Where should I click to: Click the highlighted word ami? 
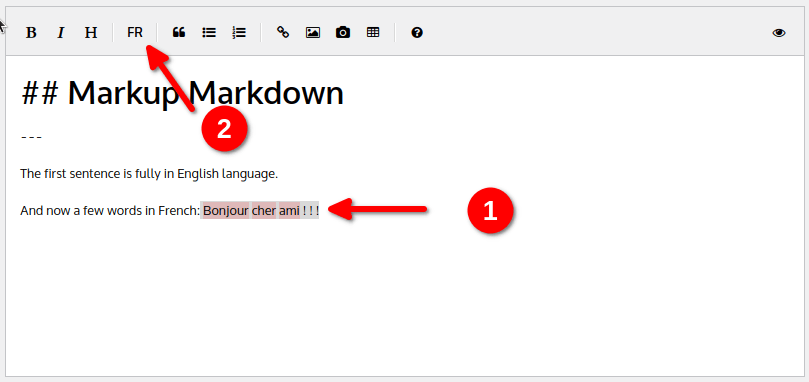(289, 211)
